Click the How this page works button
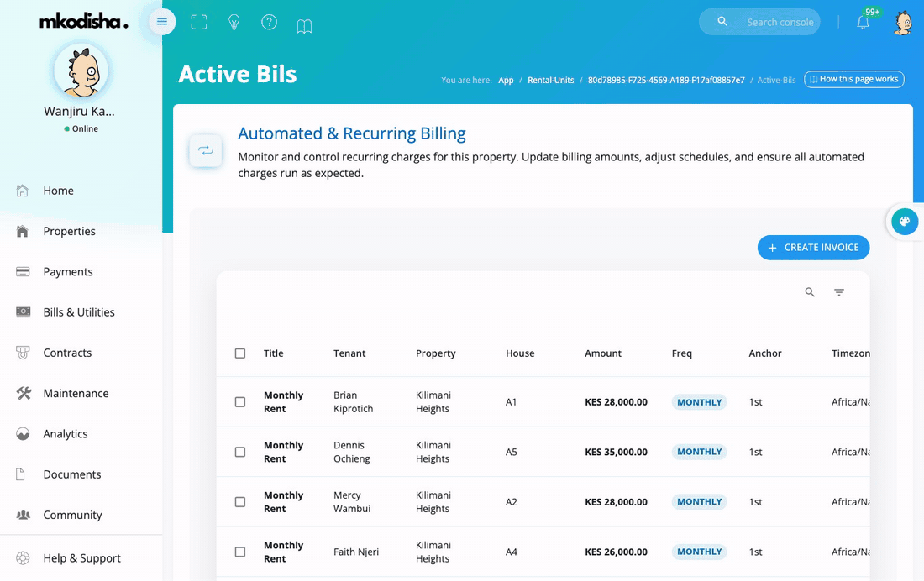Image resolution: width=924 pixels, height=581 pixels. click(854, 79)
